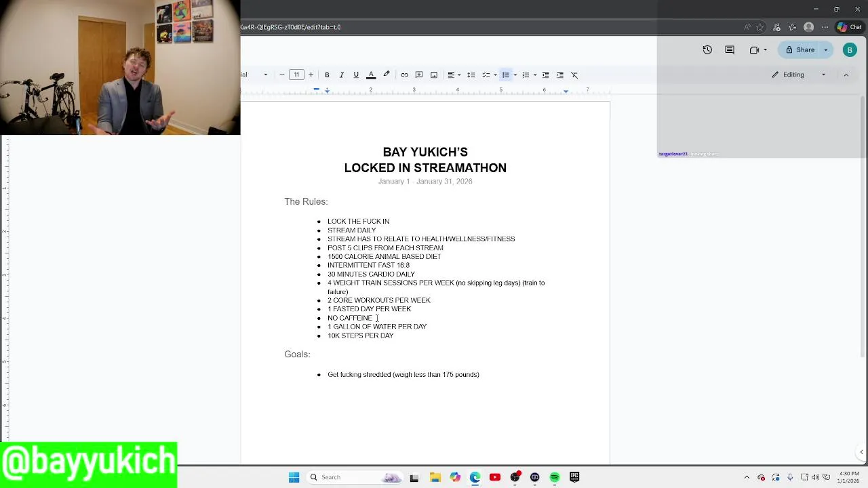
Task: Click the 'Get fucking shredded' goal line
Action: tap(403, 374)
